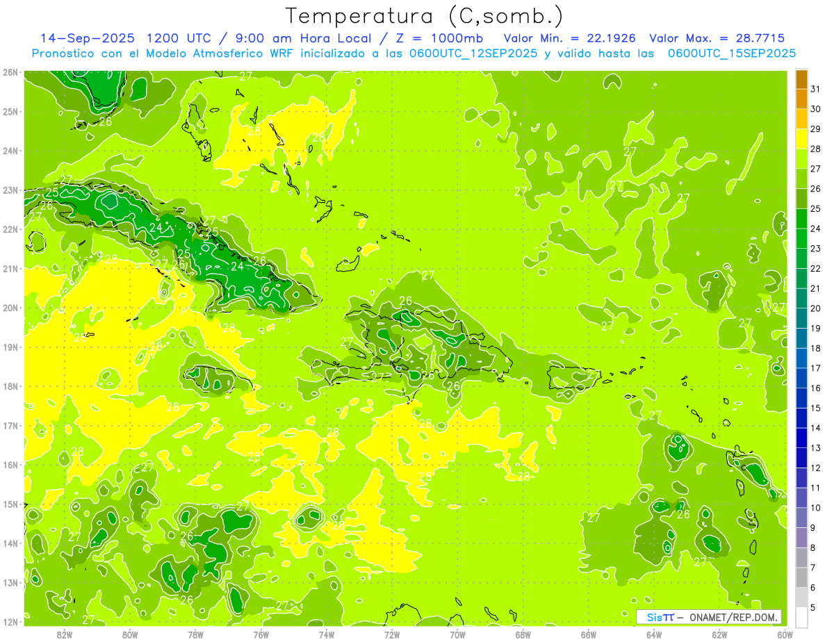Click the '31' value in color legend
Viewport: 834px width, 644px height.
pyautogui.click(x=816, y=89)
